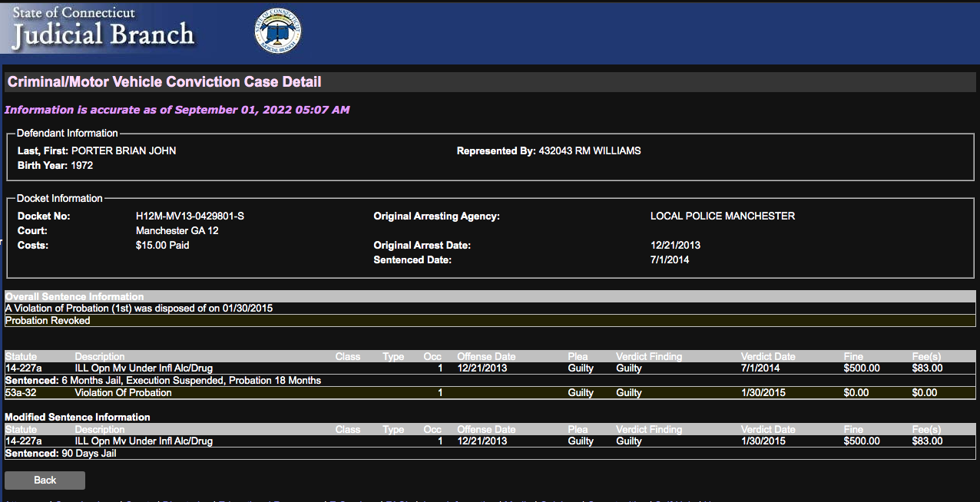
Task: Click the 'Last, First:' label
Action: (43, 151)
